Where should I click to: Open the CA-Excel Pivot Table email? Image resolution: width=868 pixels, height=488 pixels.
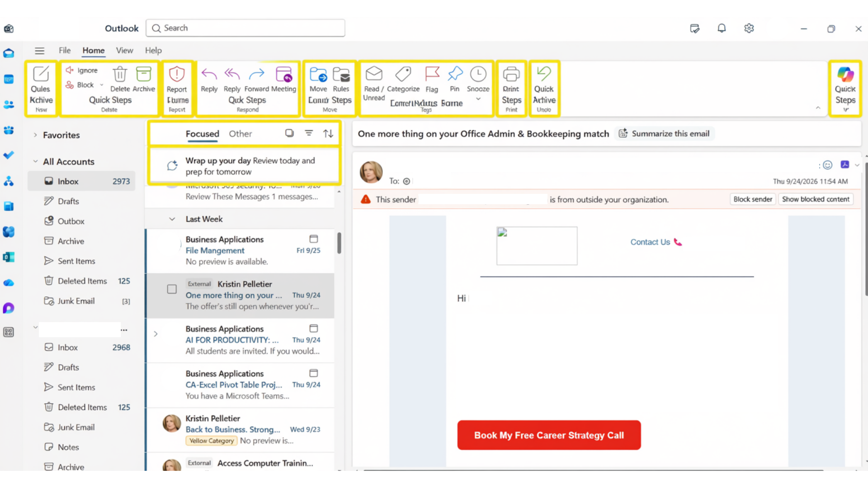point(240,385)
